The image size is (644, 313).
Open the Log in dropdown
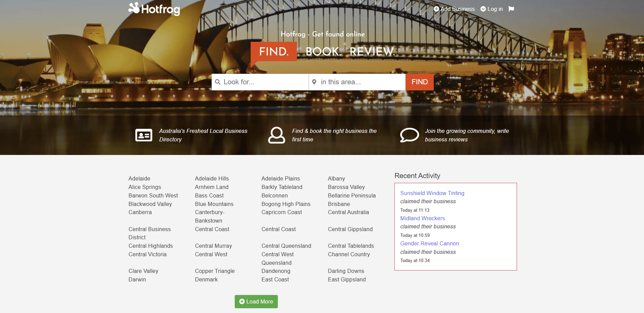click(x=491, y=9)
